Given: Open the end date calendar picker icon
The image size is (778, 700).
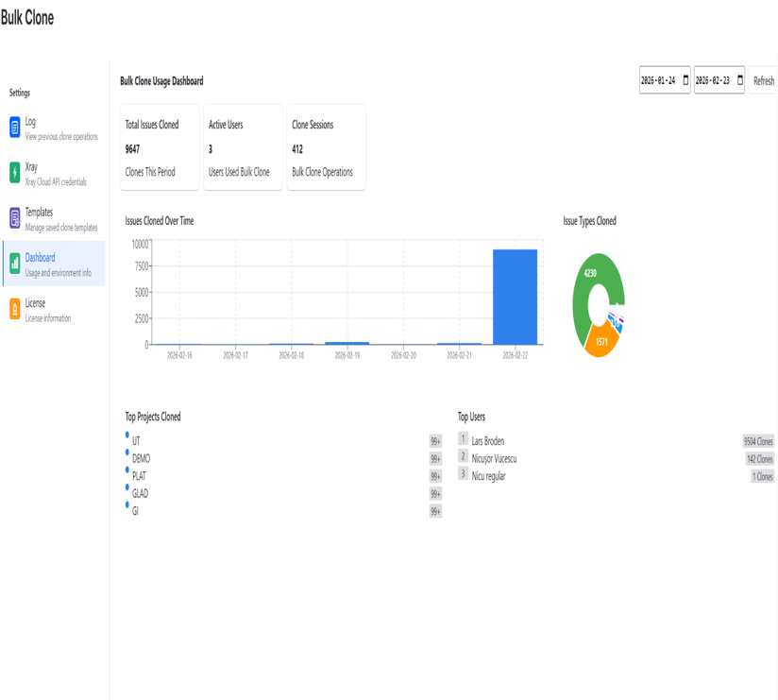Looking at the screenshot, I should coord(740,80).
